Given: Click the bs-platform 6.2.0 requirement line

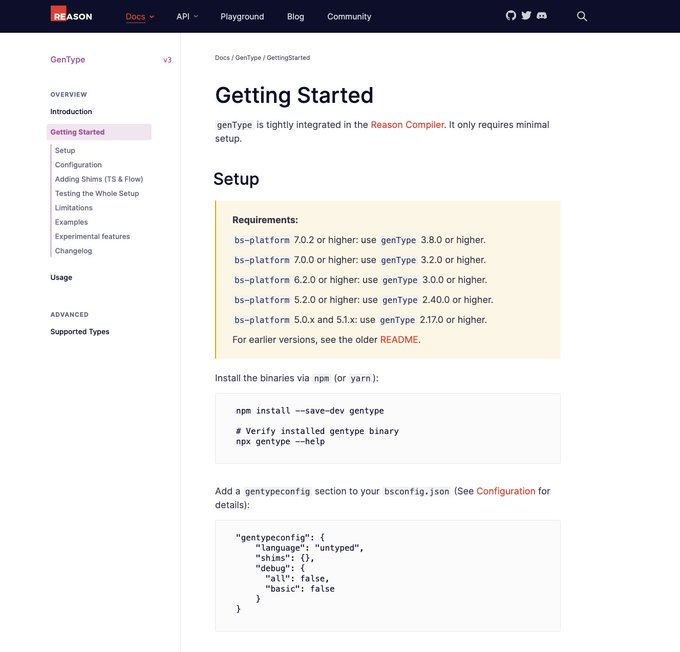Looking at the screenshot, I should (x=360, y=280).
